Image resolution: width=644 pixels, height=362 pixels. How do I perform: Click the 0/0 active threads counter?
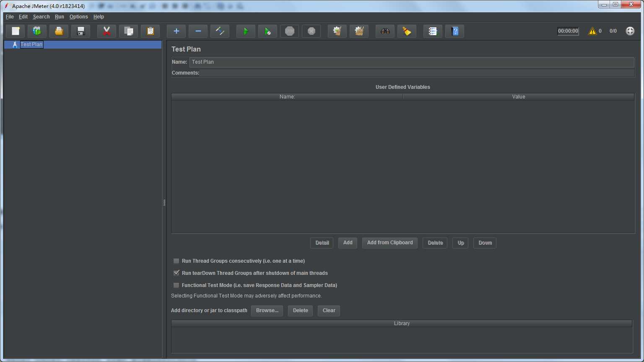coord(613,31)
